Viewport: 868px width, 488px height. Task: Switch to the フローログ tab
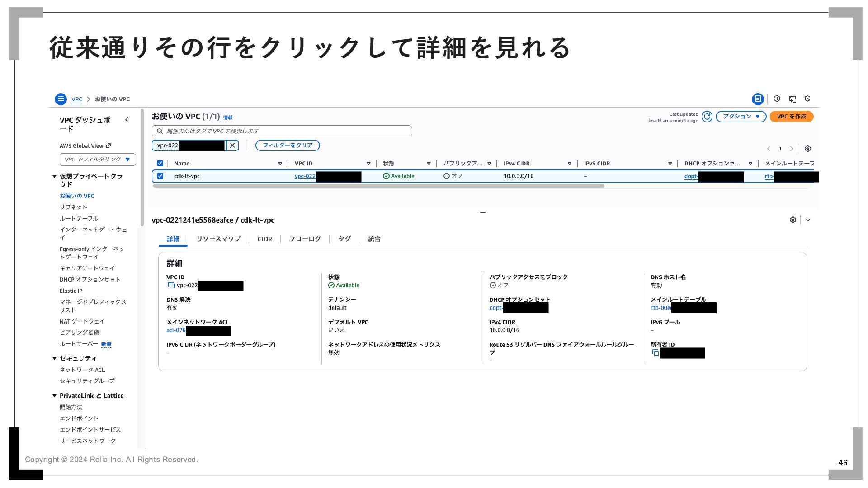coord(305,239)
